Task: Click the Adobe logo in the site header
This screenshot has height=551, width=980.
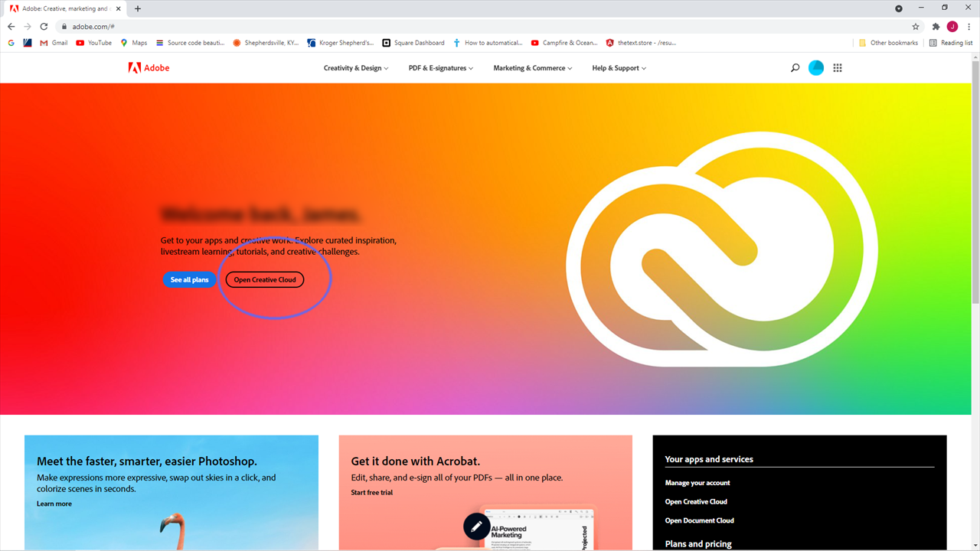Action: pos(149,68)
